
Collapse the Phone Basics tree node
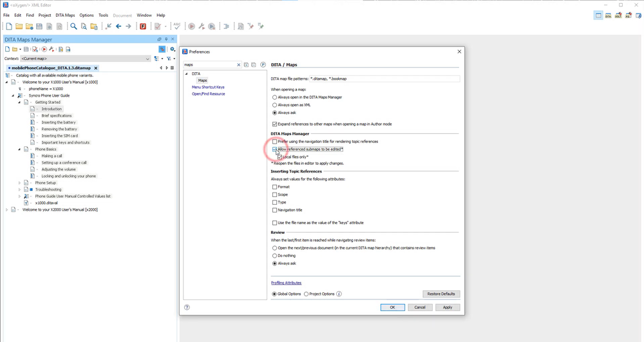(x=19, y=149)
